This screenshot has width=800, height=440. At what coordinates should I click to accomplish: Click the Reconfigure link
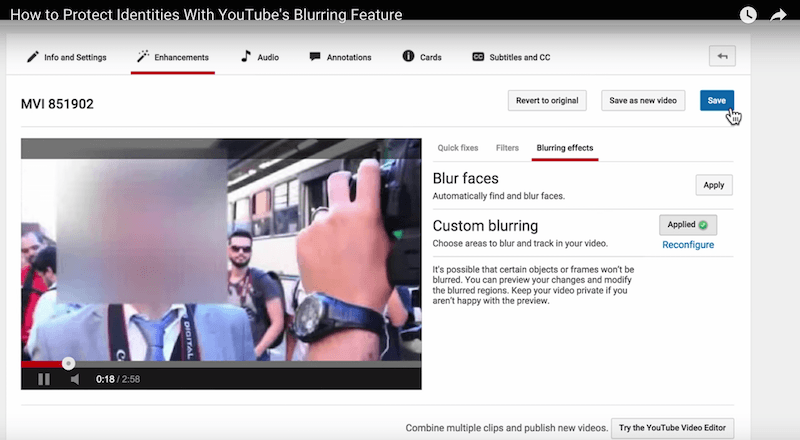coord(688,245)
